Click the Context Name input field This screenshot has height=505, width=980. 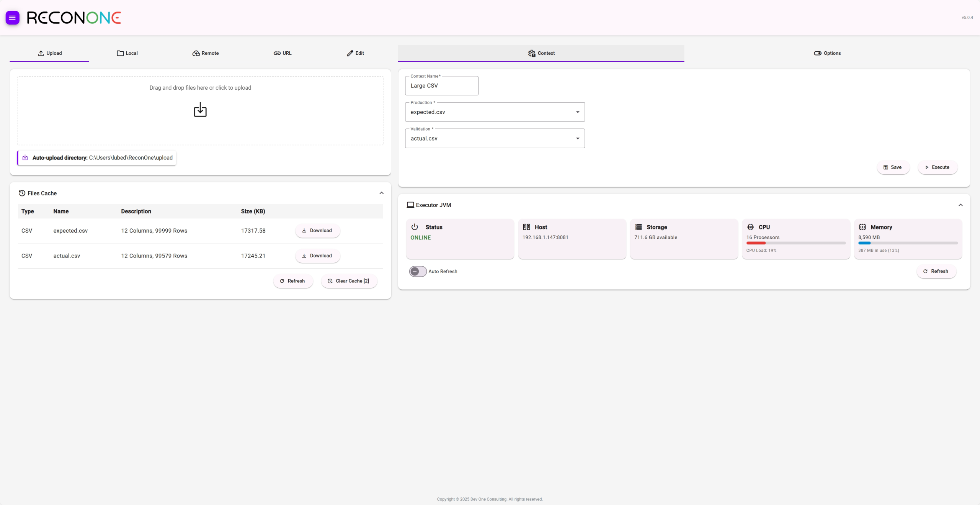click(442, 85)
